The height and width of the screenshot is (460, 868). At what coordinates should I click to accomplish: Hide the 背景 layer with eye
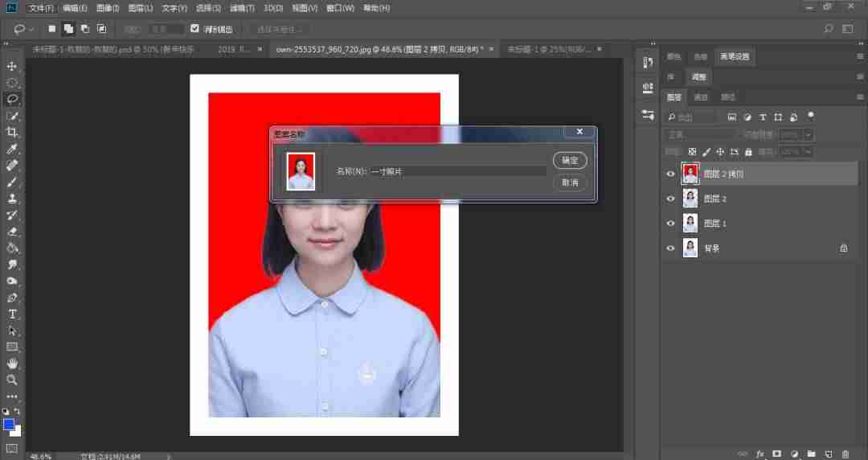point(670,248)
